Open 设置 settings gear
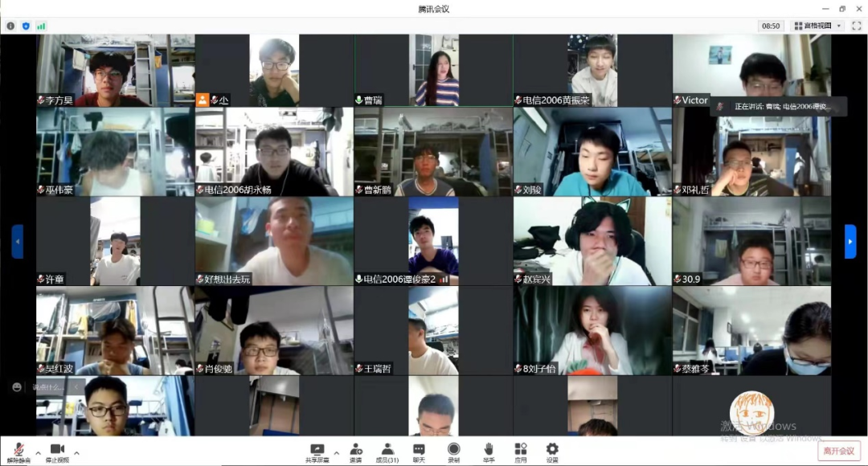The width and height of the screenshot is (868, 466). pos(552,452)
